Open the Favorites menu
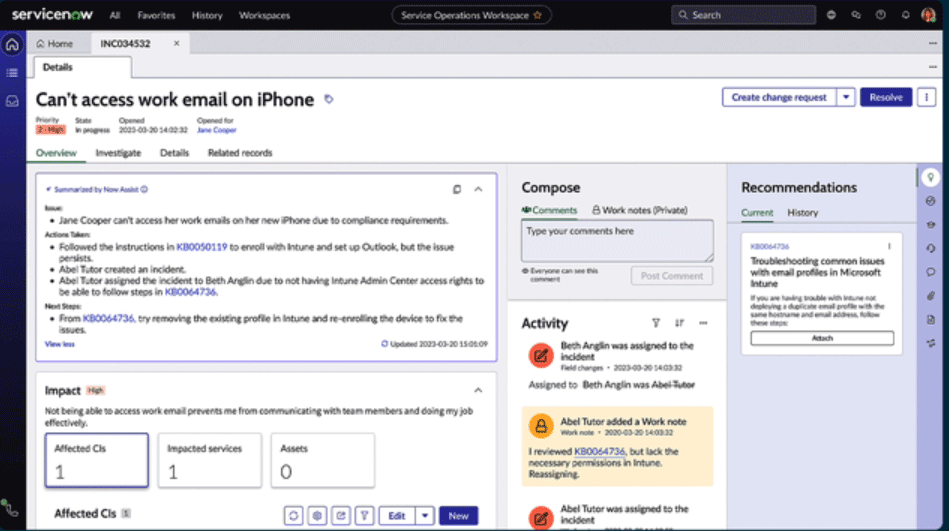The width and height of the screenshot is (949, 531). coord(156,15)
